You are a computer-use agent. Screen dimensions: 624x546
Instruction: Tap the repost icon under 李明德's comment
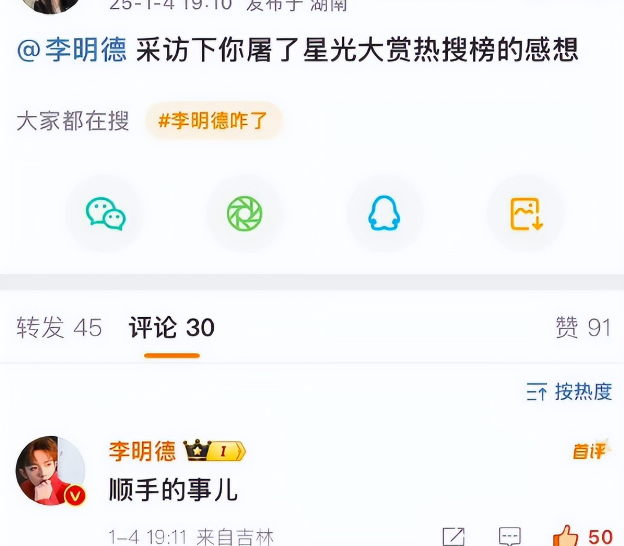453,536
